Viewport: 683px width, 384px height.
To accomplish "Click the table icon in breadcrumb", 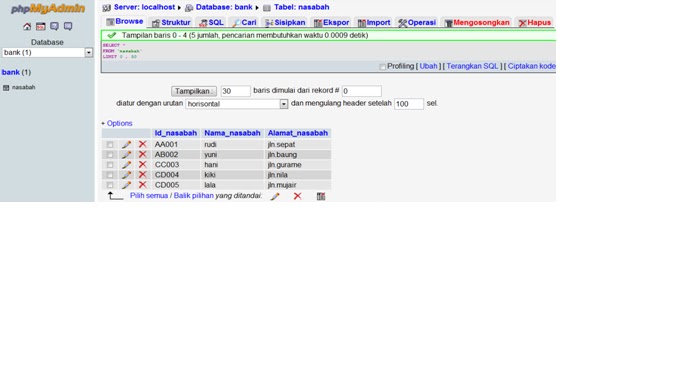I will [x=267, y=8].
